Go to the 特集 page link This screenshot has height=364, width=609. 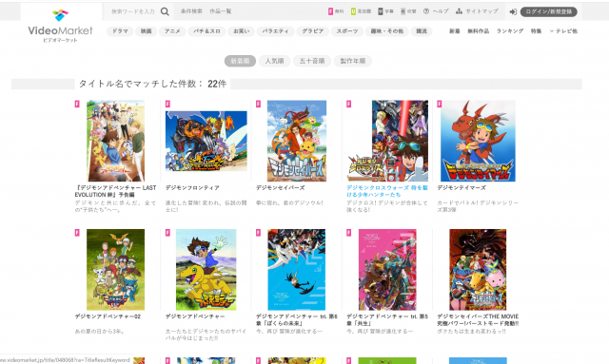[x=536, y=31]
